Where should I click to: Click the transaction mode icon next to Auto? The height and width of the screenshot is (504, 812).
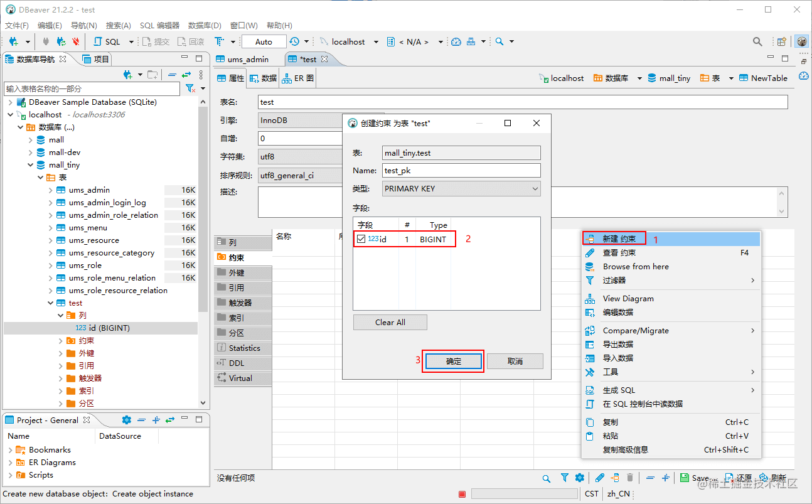tap(219, 42)
